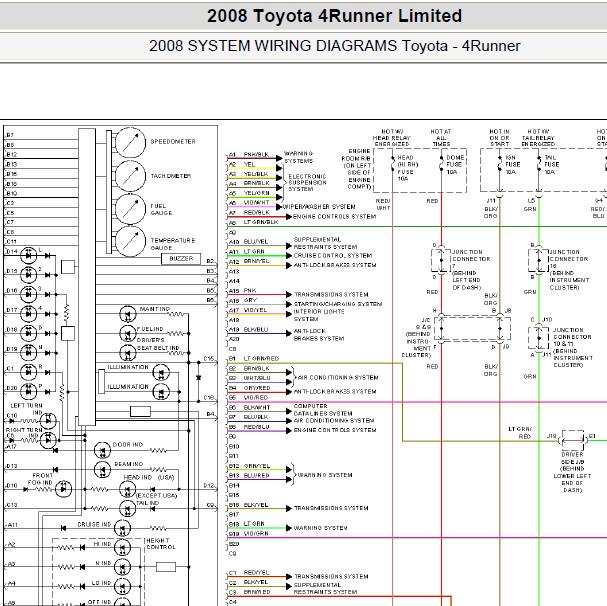607x606 pixels.
Task: Click the JUNCTION CONNECTOR 10 & 11 label
Action: (x=573, y=347)
